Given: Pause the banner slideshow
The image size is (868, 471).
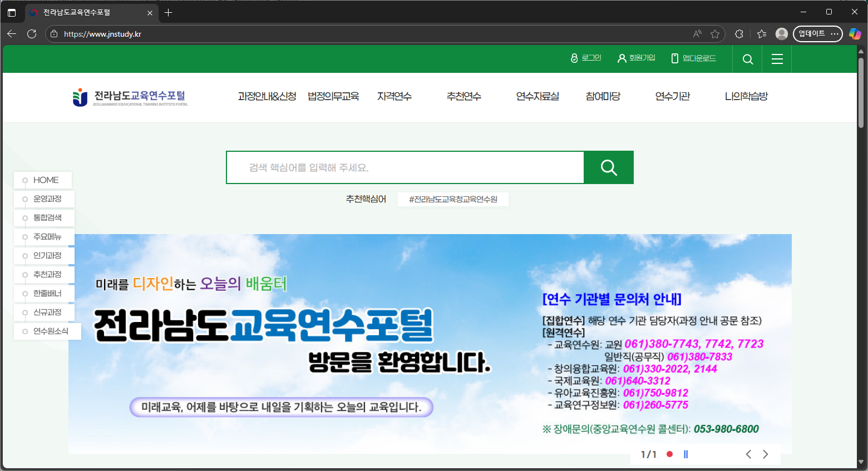Looking at the screenshot, I should pyautogui.click(x=685, y=454).
